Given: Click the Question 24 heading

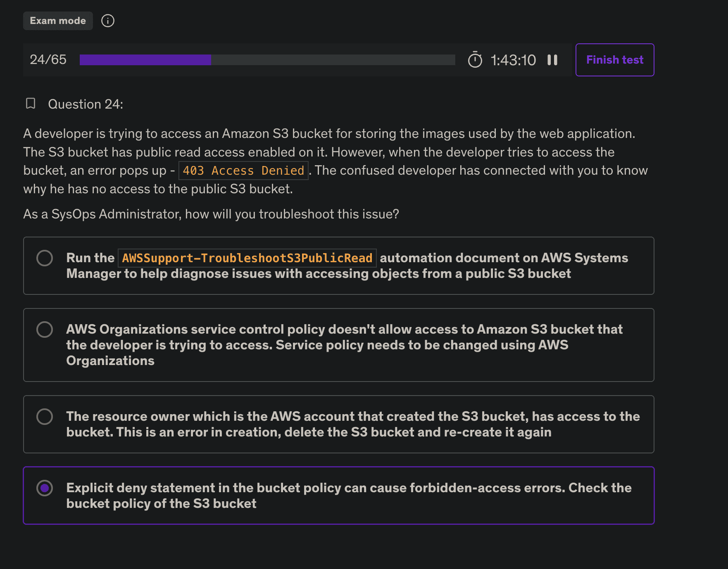Looking at the screenshot, I should tap(86, 104).
